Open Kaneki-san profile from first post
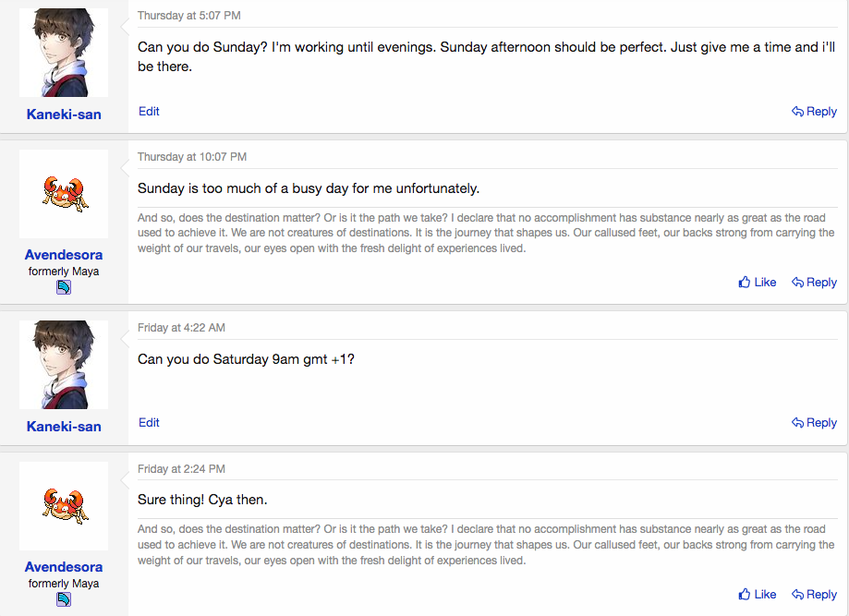The image size is (849, 616). pos(64,115)
